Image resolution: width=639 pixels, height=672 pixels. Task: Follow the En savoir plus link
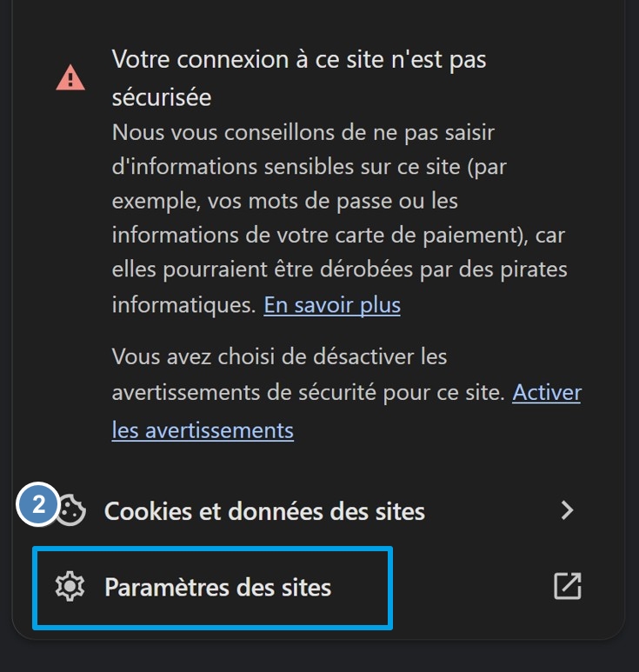coord(332,305)
